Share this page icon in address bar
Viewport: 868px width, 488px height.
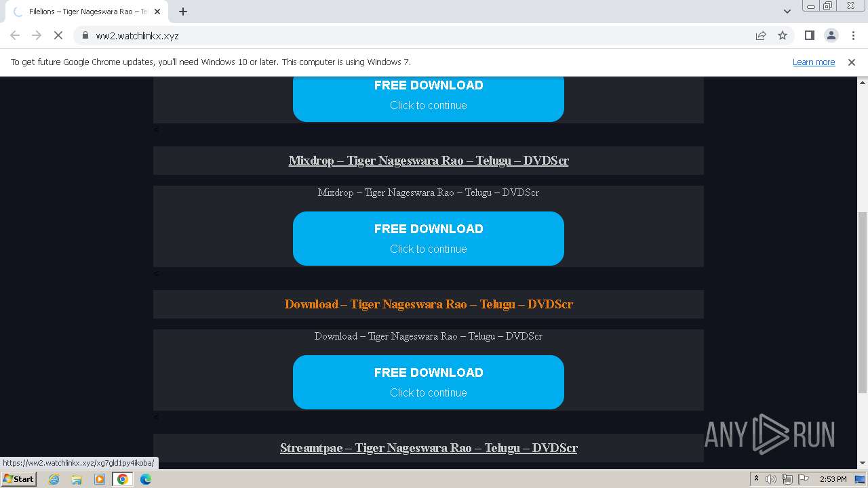click(x=761, y=35)
